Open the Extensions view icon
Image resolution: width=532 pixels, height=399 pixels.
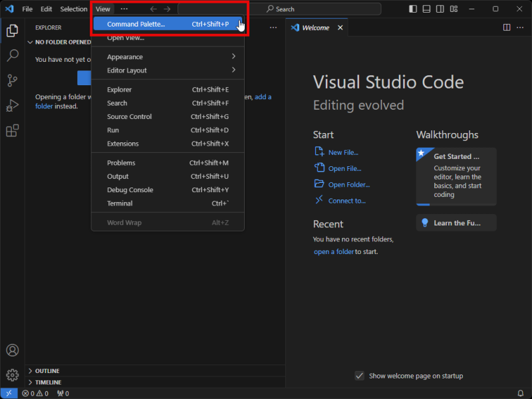click(11, 130)
